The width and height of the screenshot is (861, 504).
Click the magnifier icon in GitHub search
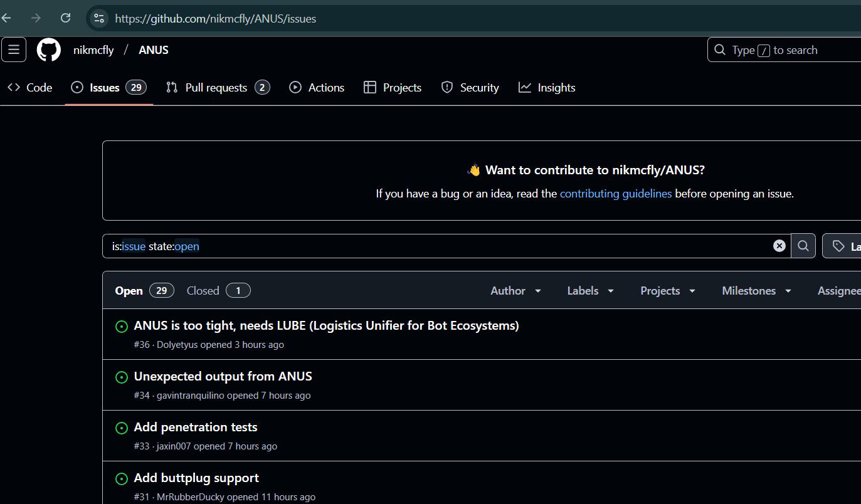(720, 50)
